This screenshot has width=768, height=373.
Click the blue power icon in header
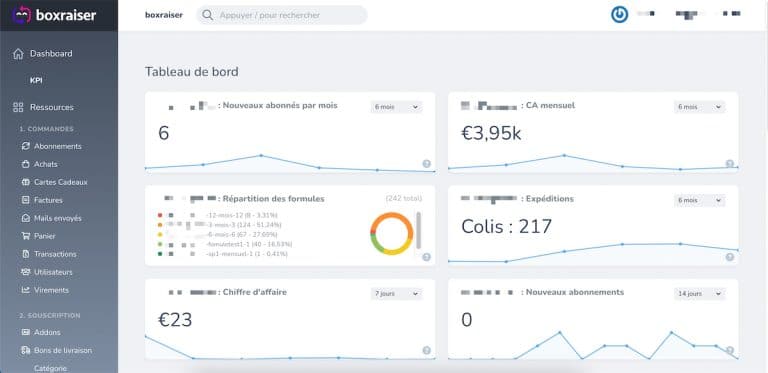(619, 15)
